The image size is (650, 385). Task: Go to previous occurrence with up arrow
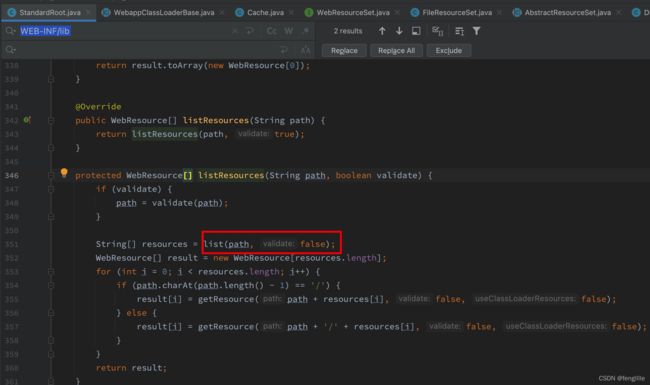[382, 31]
